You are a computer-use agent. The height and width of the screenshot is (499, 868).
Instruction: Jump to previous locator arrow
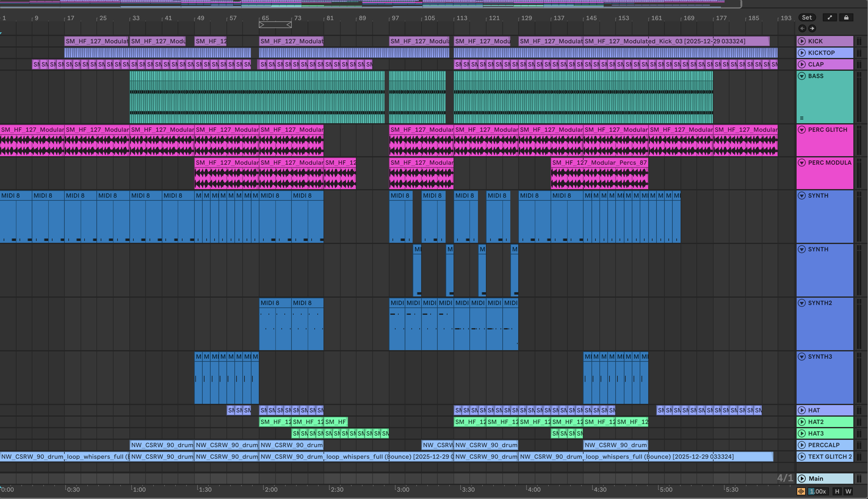802,28
